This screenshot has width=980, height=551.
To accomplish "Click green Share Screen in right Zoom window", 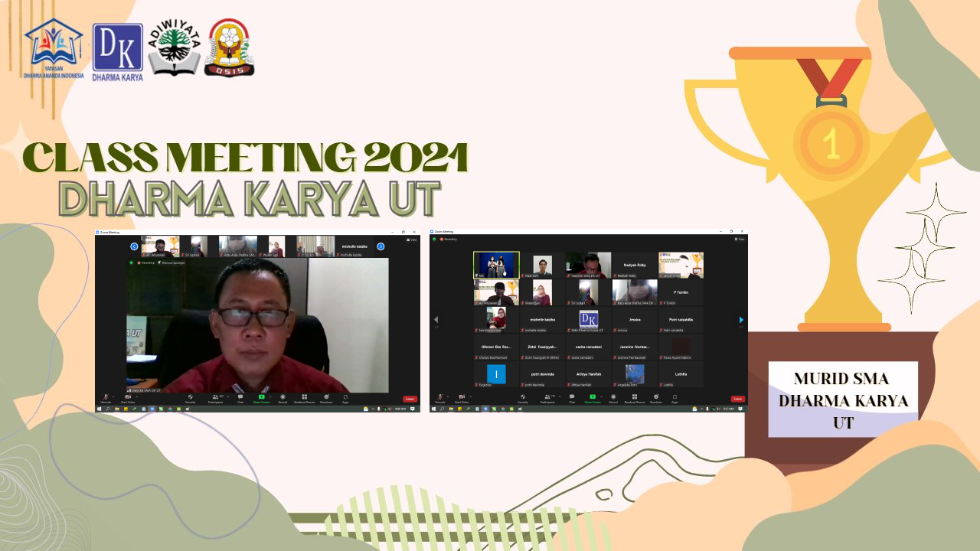I will point(593,399).
